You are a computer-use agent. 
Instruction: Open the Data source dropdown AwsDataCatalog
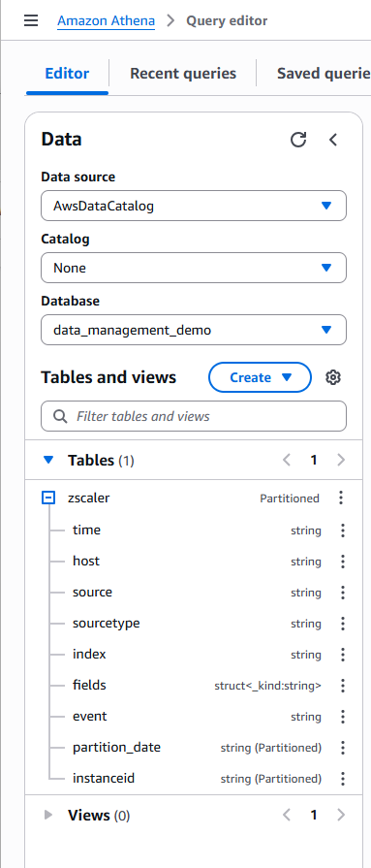194,206
